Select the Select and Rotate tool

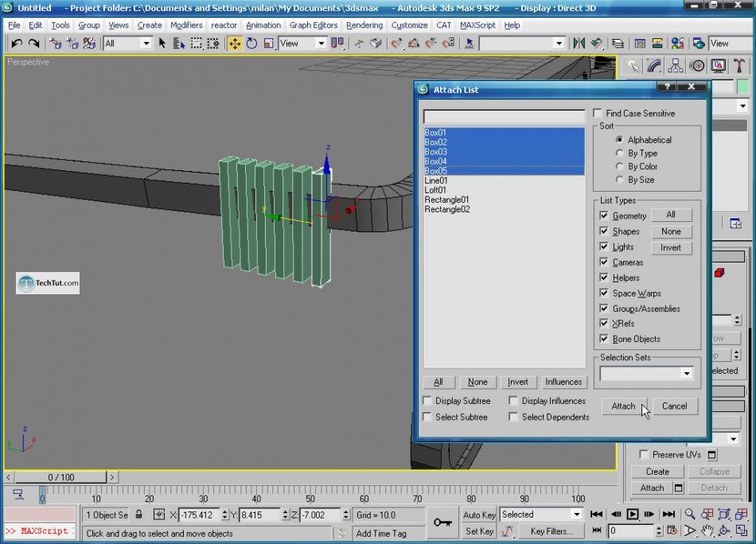[x=251, y=44]
